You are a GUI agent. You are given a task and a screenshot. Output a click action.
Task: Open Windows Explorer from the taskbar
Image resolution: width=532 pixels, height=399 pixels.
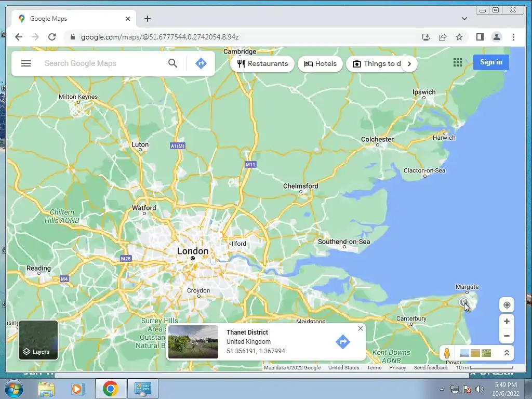pyautogui.click(x=46, y=389)
